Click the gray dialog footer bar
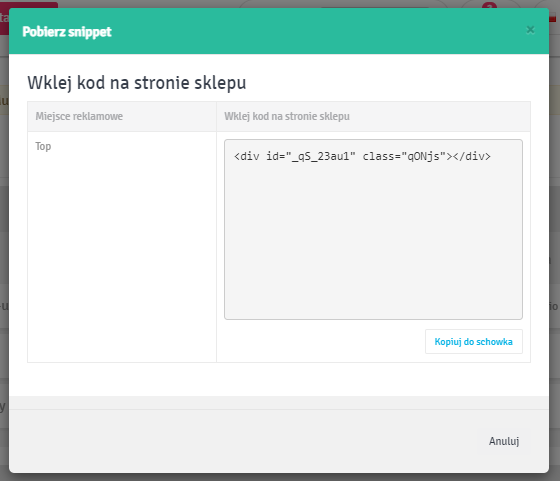 pyautogui.click(x=279, y=441)
